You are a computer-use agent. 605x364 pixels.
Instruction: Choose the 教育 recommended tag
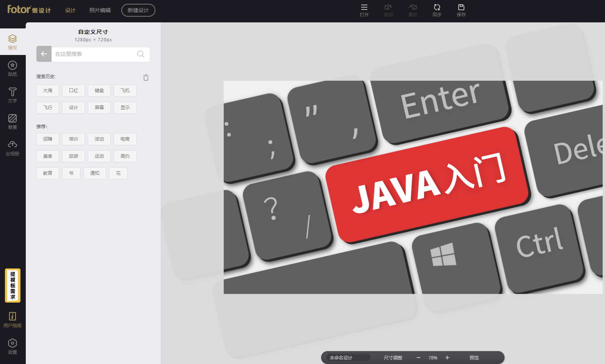pyautogui.click(x=48, y=173)
